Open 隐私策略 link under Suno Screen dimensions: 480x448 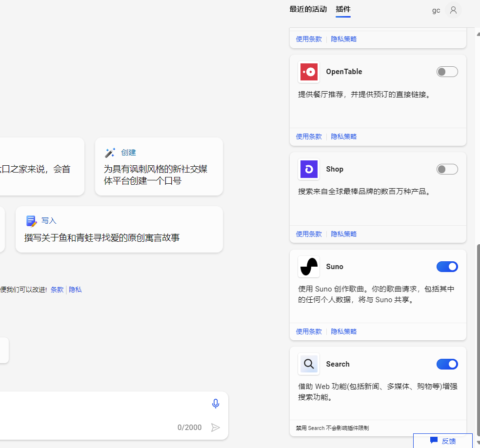click(x=344, y=331)
